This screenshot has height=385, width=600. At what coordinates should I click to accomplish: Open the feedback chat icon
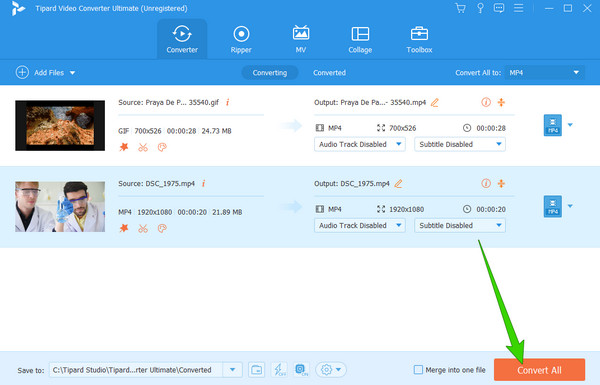pyautogui.click(x=499, y=8)
